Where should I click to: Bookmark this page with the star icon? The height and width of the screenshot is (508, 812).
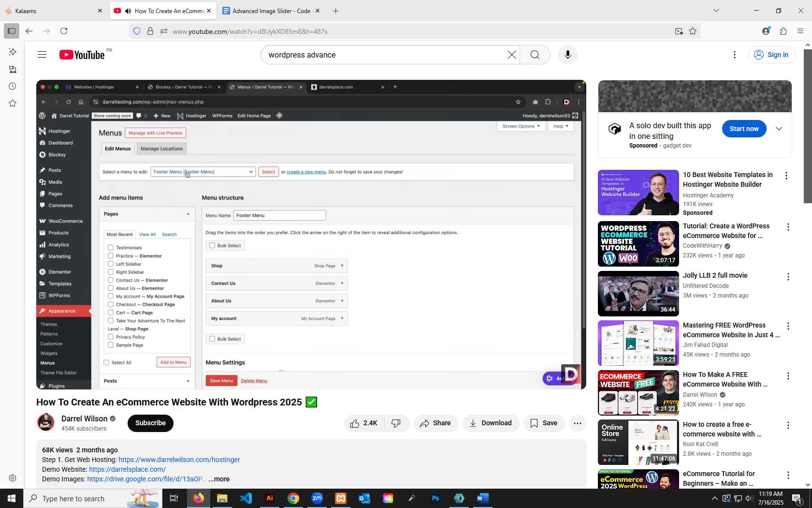pyautogui.click(x=693, y=31)
